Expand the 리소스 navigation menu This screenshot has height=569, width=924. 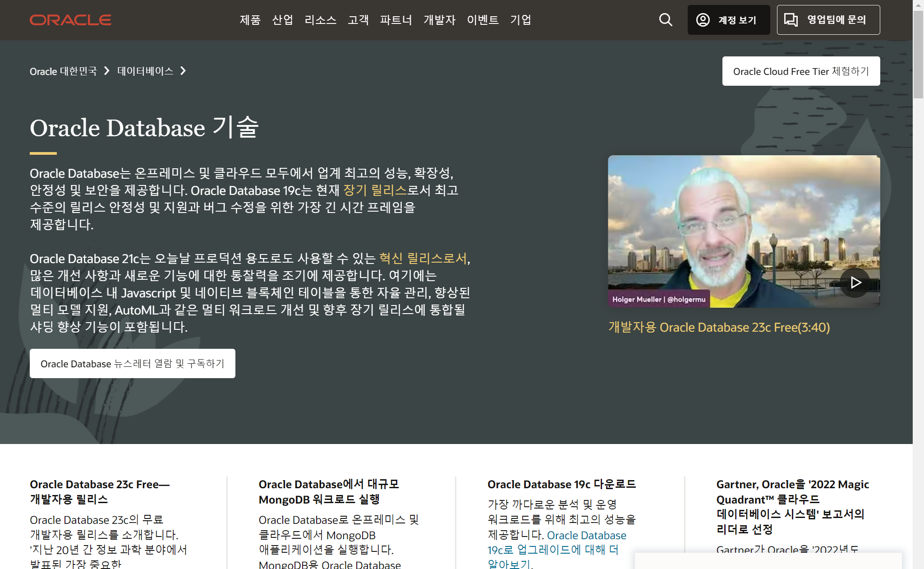pos(320,20)
